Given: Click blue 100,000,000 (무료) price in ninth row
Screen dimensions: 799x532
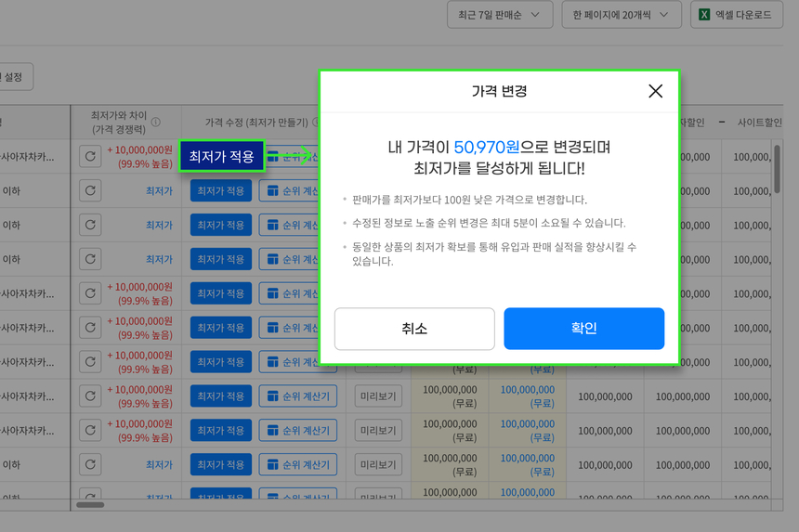Looking at the screenshot, I should pyautogui.click(x=528, y=431).
